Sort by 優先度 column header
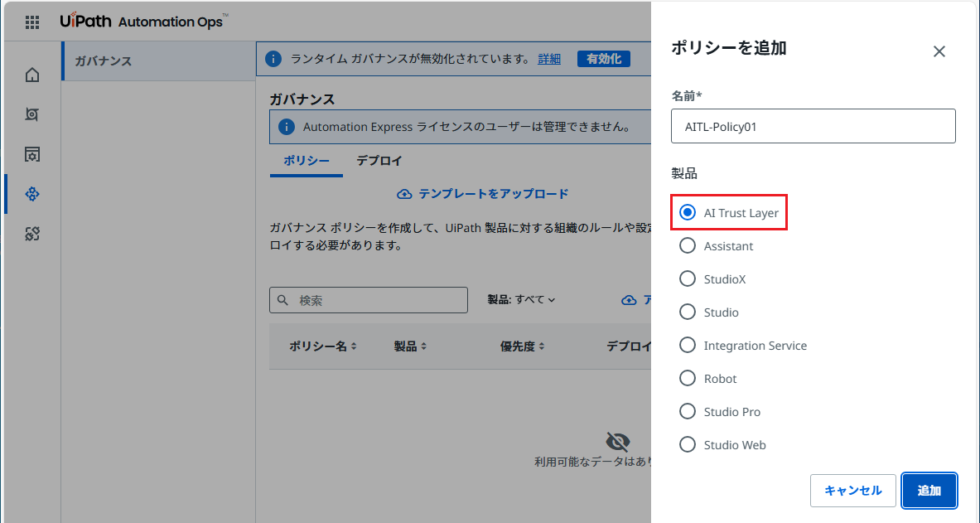 point(522,346)
